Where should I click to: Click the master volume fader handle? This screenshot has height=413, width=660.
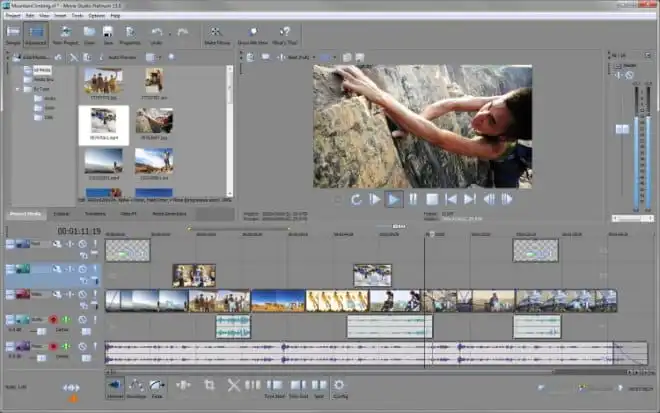621,128
